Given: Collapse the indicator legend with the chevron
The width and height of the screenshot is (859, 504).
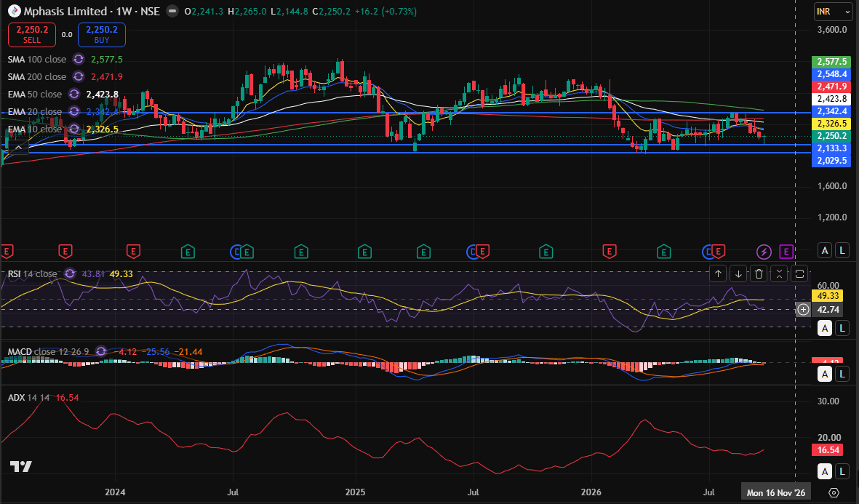Looking at the screenshot, I should pos(18,147).
